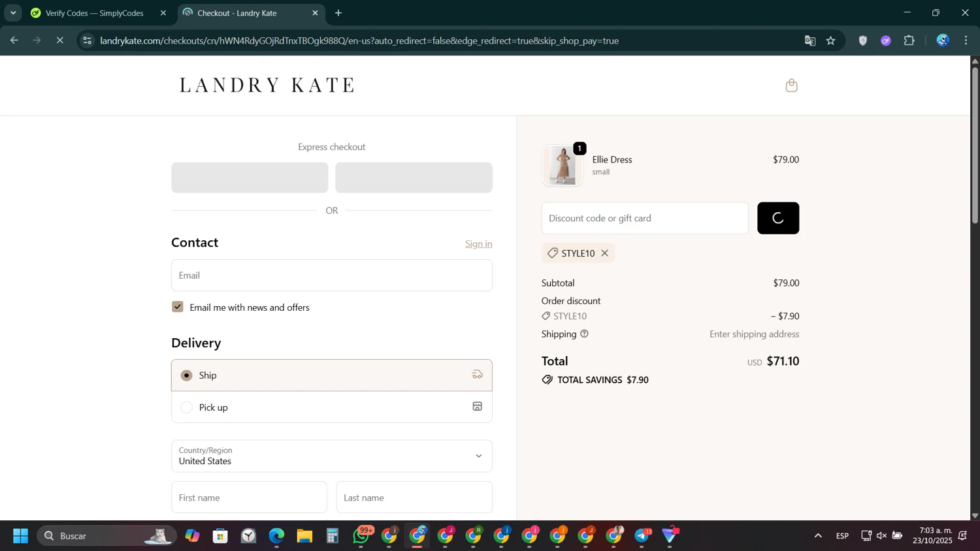Click the site information icon in address bar
The image size is (980, 551).
87,40
